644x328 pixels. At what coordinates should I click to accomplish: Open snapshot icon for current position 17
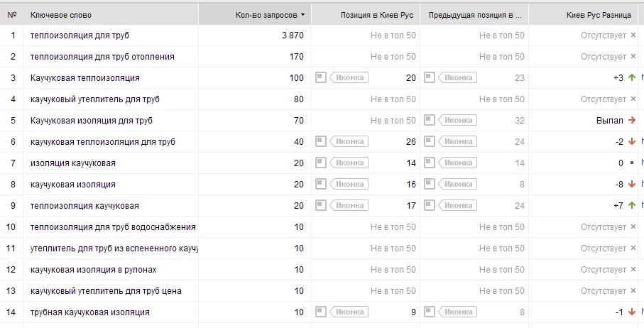pyautogui.click(x=321, y=205)
